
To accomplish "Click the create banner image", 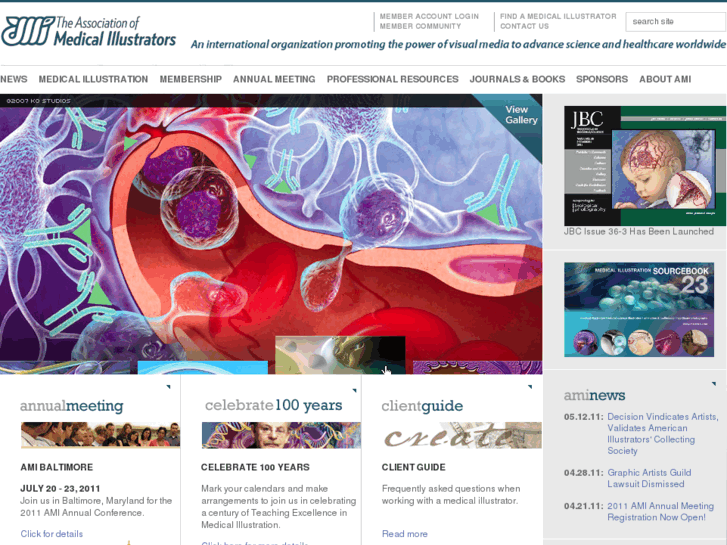I will 462,435.
